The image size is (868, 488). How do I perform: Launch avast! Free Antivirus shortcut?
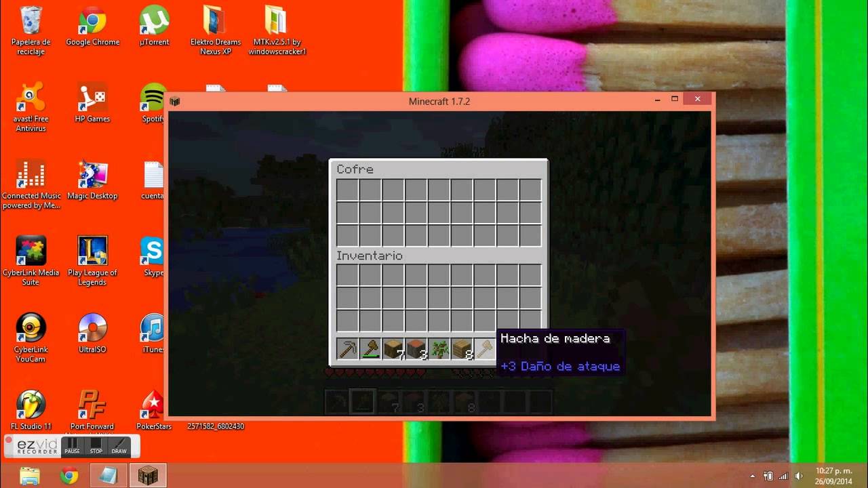pyautogui.click(x=31, y=107)
